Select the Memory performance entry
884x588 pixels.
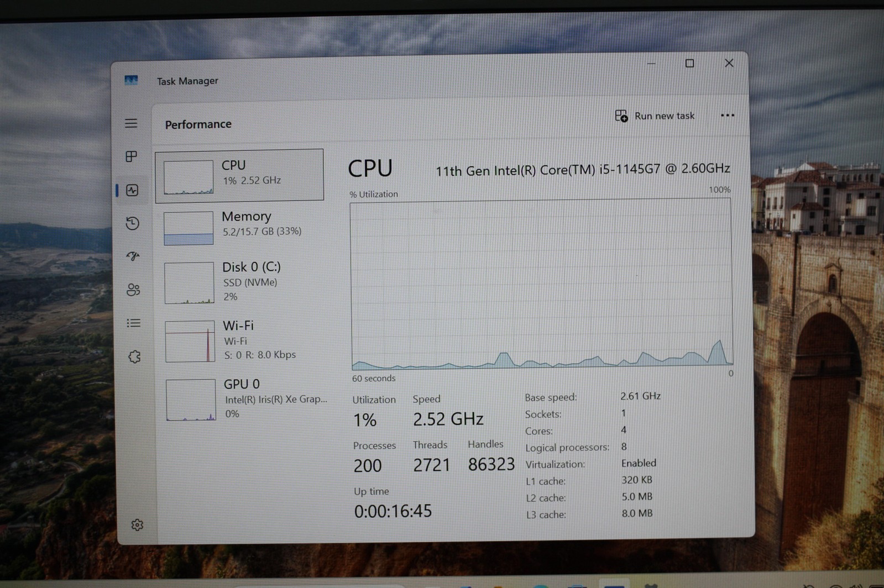point(240,227)
